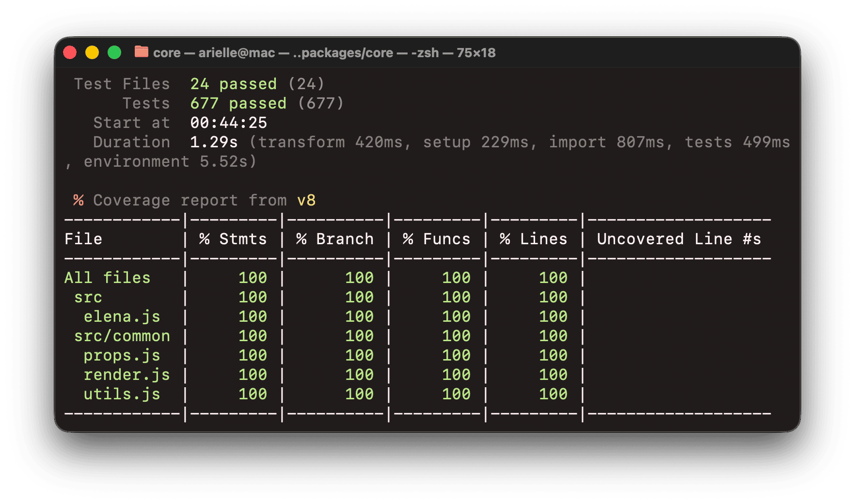
Task: Click the % Stmts column header
Action: click(233, 239)
